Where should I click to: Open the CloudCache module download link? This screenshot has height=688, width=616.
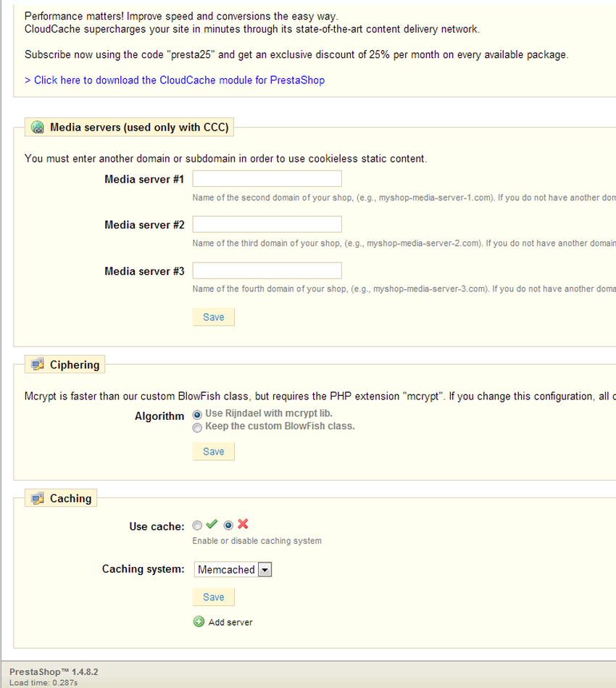pos(175,80)
